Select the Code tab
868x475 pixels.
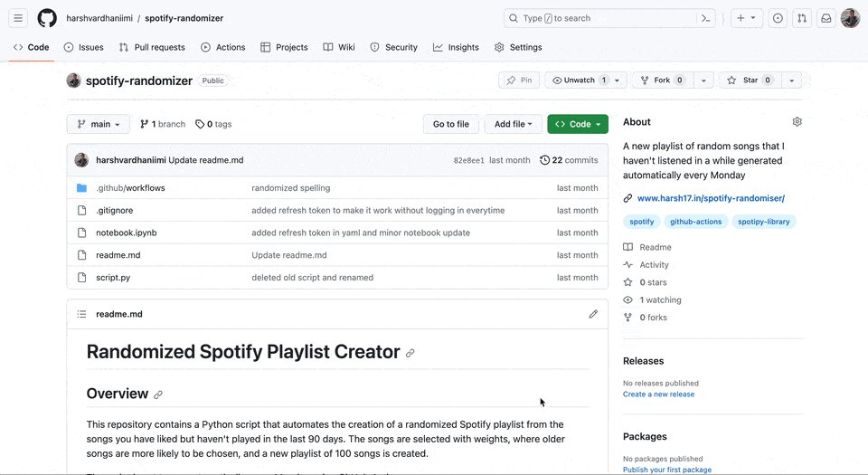(32, 48)
